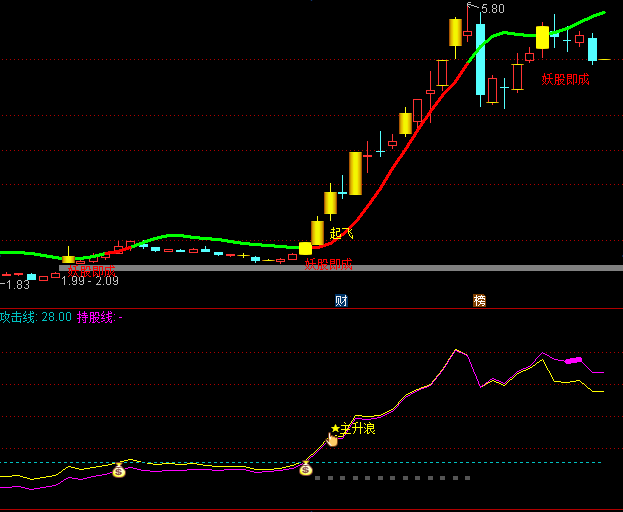Click the blue 财 marker icon
Viewport: 623px width, 512px height.
pyautogui.click(x=341, y=301)
